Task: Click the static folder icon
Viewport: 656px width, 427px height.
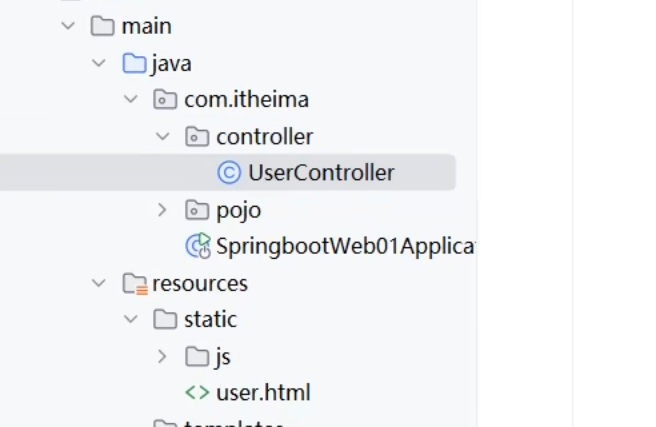Action: pos(165,320)
